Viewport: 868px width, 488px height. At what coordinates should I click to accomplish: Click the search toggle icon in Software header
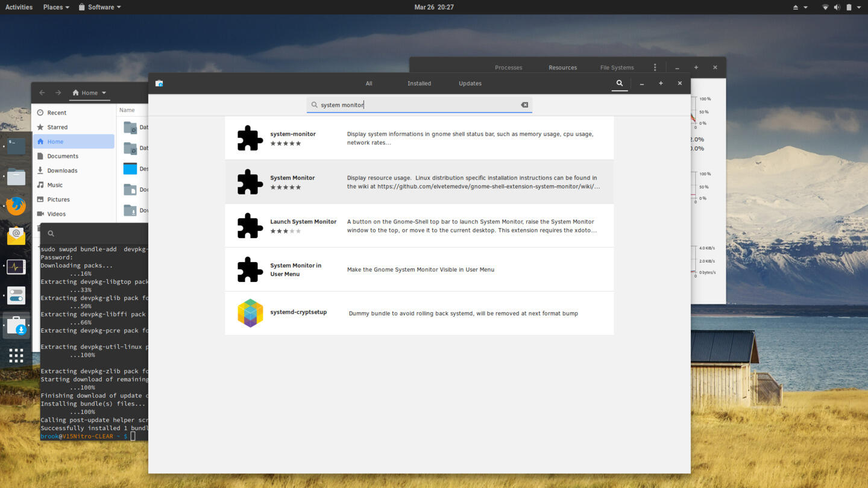tap(619, 83)
